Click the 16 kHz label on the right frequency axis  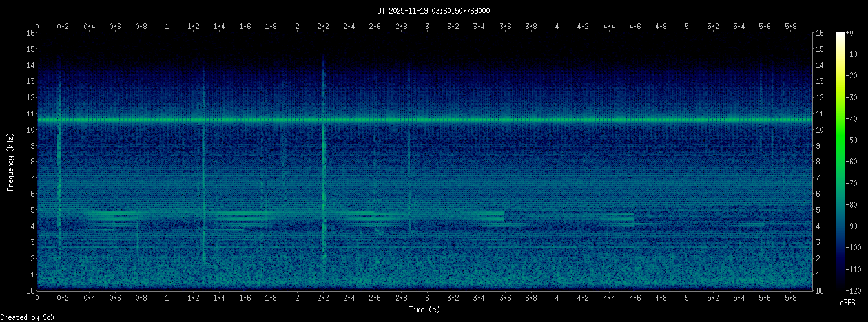click(x=820, y=33)
